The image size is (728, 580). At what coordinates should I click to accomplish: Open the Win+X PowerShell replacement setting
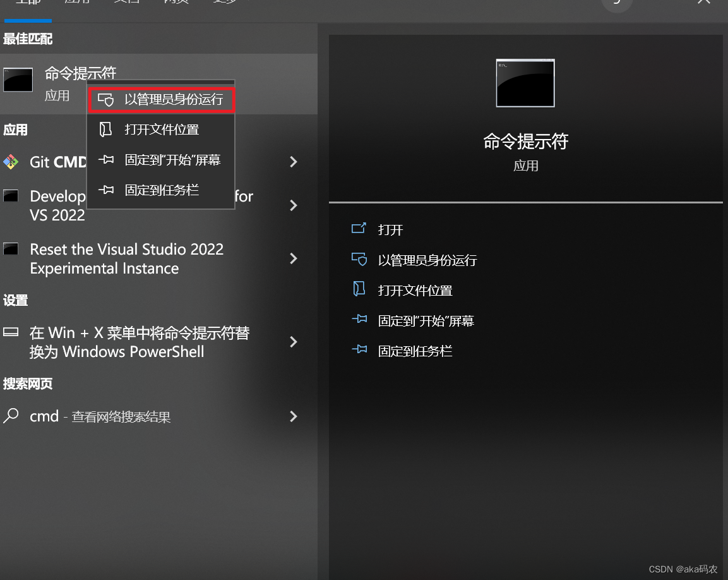(139, 342)
